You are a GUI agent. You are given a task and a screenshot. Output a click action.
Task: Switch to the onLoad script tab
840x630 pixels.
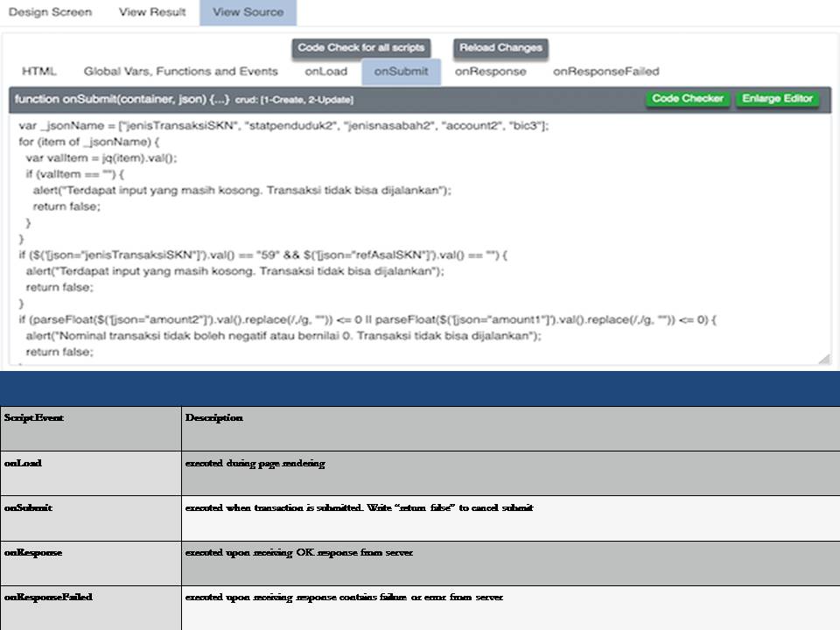tap(325, 72)
